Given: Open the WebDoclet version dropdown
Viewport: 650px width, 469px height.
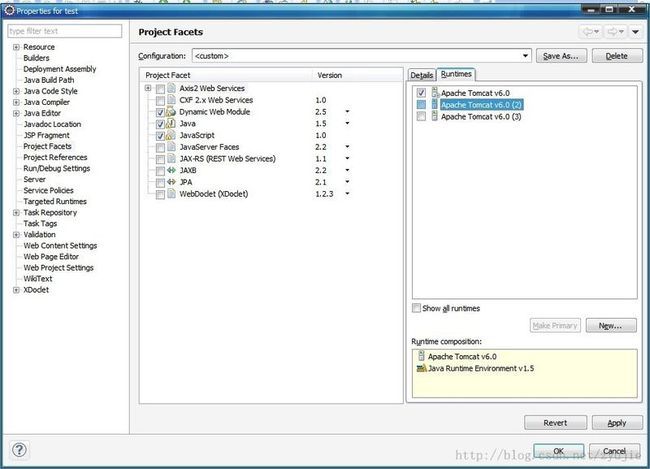Looking at the screenshot, I should click(347, 193).
